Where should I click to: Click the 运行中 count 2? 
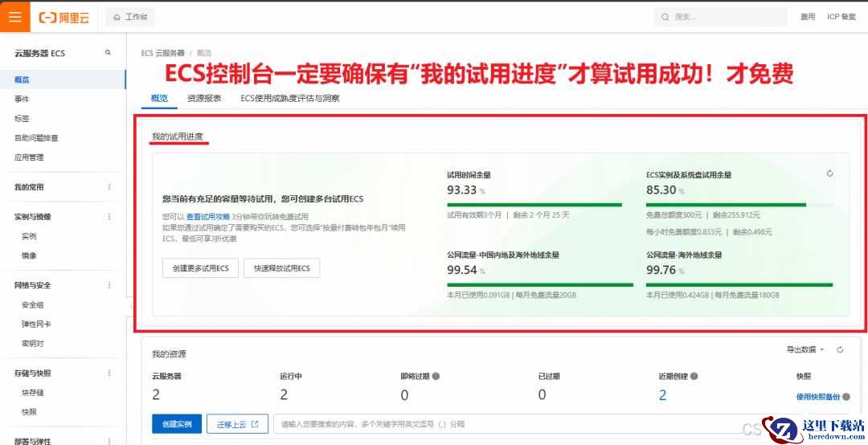[x=285, y=395]
